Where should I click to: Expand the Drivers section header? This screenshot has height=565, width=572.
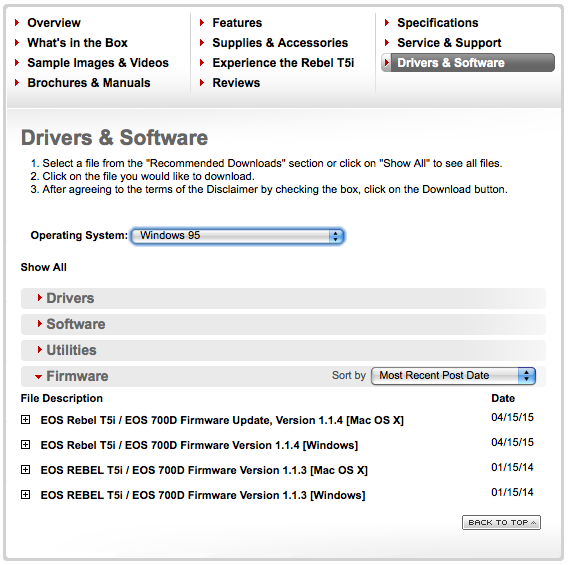[283, 298]
